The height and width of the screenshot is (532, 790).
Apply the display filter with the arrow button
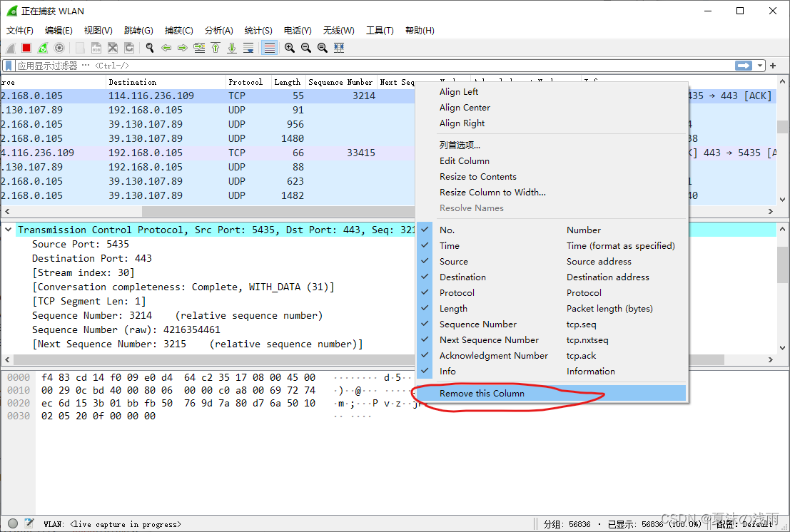(744, 66)
